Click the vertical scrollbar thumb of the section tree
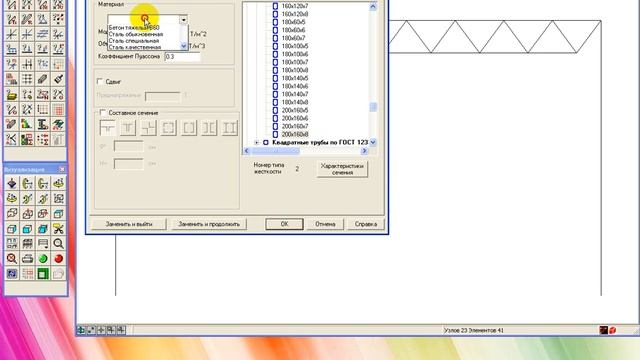The image size is (640, 360). [x=373, y=107]
